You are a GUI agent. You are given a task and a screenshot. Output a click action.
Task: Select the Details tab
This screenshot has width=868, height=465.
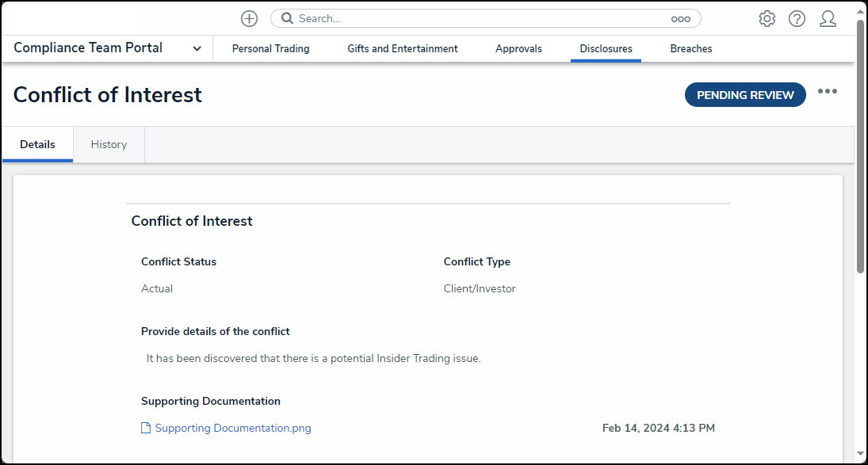[x=37, y=145]
